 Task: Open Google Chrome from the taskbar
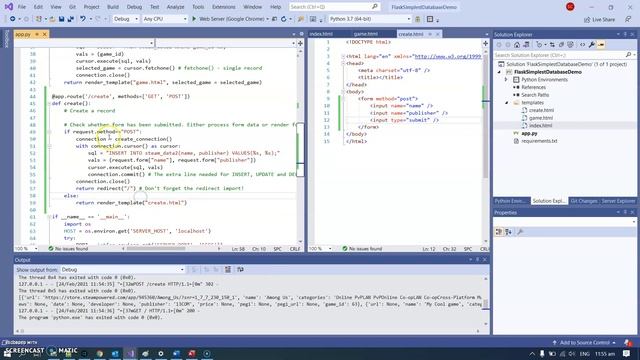[100, 353]
